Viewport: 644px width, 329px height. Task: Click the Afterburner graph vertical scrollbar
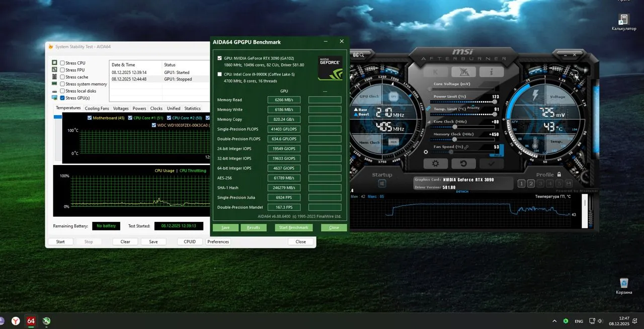[585, 211]
